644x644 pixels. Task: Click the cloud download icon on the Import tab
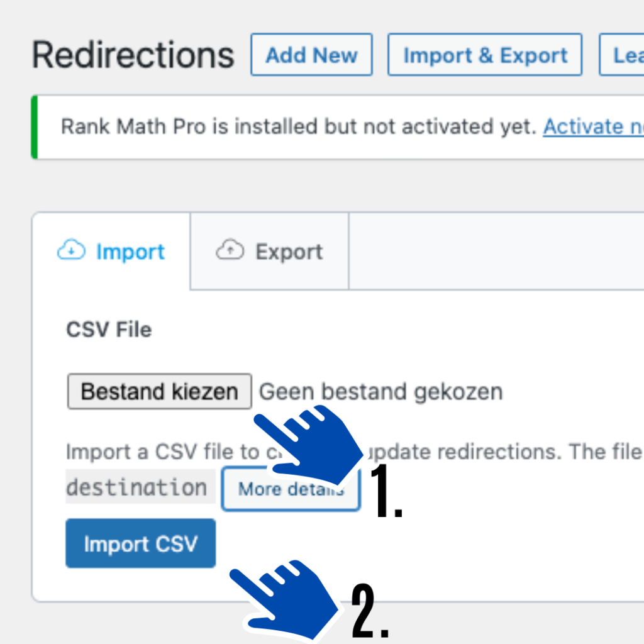click(x=72, y=250)
